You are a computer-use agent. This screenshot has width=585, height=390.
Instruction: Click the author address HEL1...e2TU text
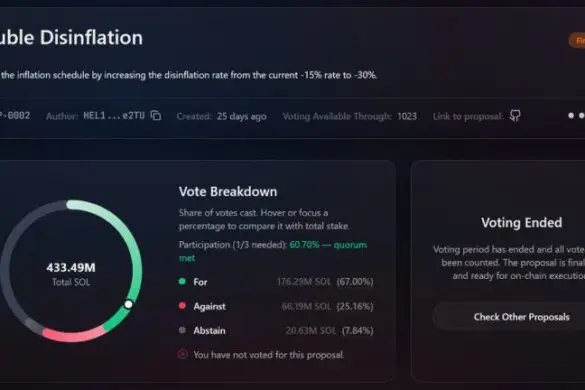coord(114,116)
